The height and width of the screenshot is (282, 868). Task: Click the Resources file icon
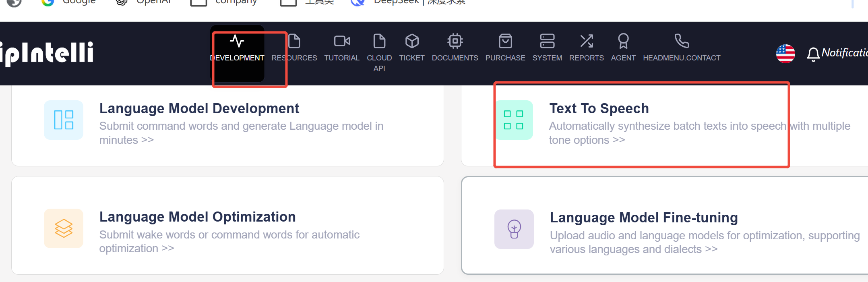click(x=294, y=41)
